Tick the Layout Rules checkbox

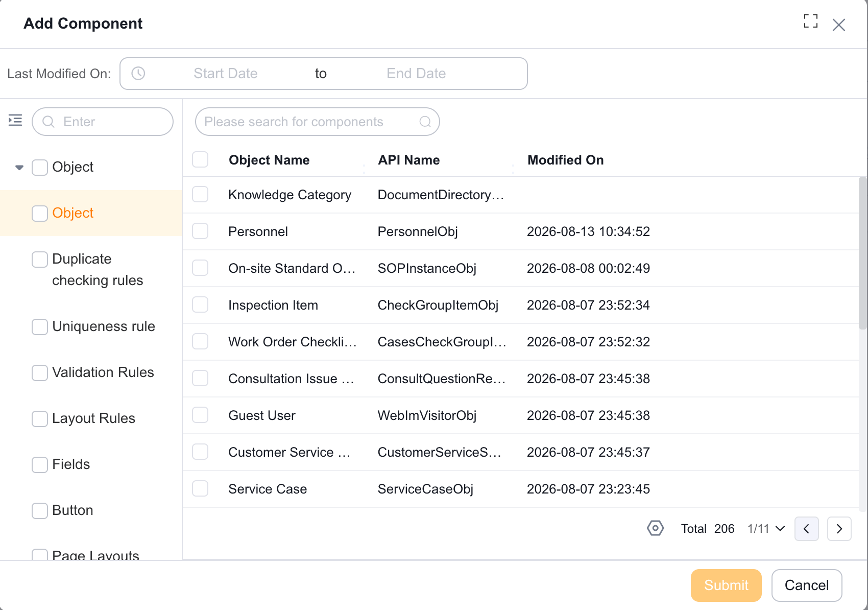click(x=40, y=418)
